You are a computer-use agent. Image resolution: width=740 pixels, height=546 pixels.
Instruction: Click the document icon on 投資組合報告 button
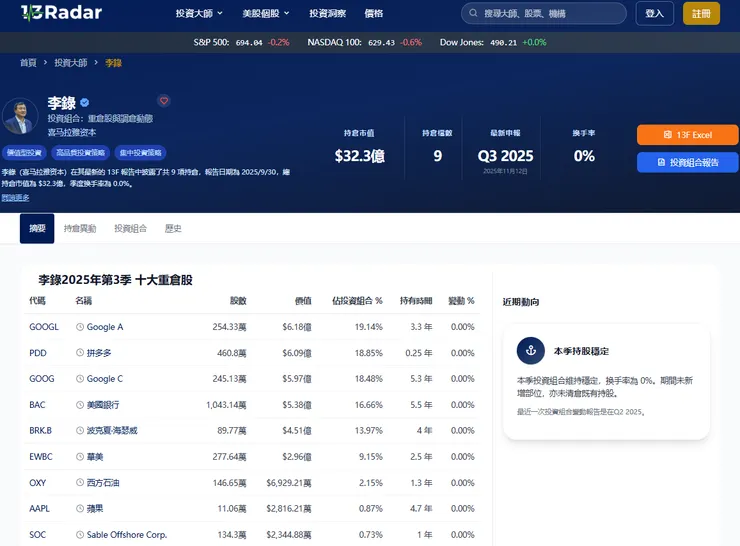click(x=661, y=162)
